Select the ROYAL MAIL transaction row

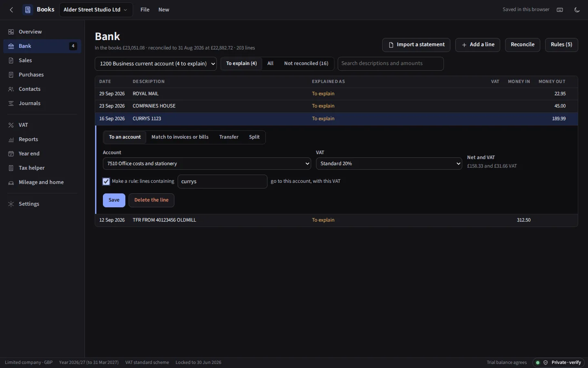(336, 94)
